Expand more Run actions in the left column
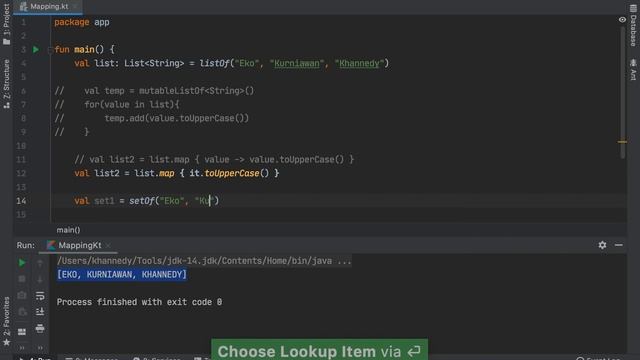 click(22, 348)
